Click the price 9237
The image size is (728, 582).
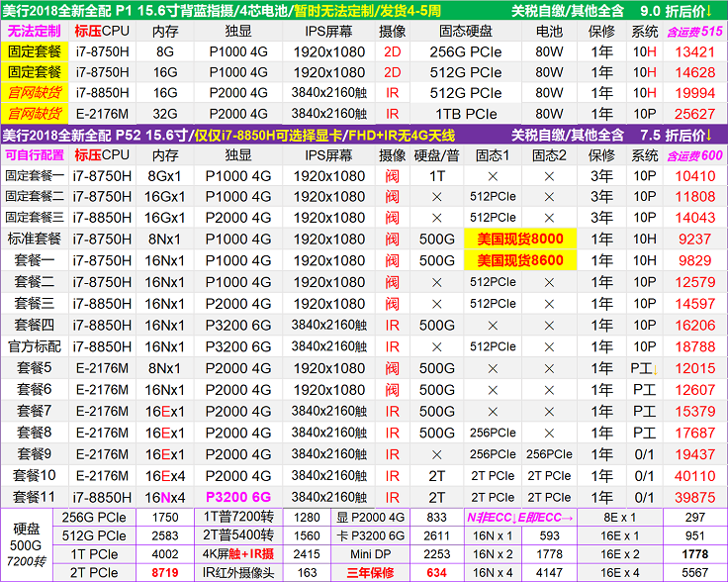coord(694,239)
